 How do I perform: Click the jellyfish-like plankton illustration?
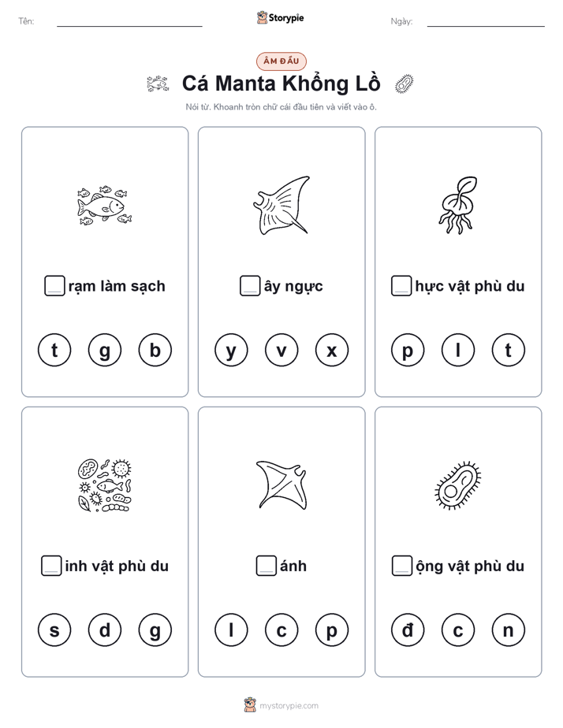coord(458,205)
